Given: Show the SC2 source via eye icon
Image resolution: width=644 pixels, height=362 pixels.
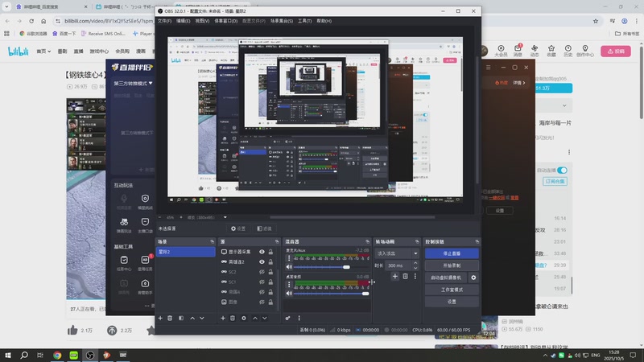Looking at the screenshot, I should tap(262, 272).
